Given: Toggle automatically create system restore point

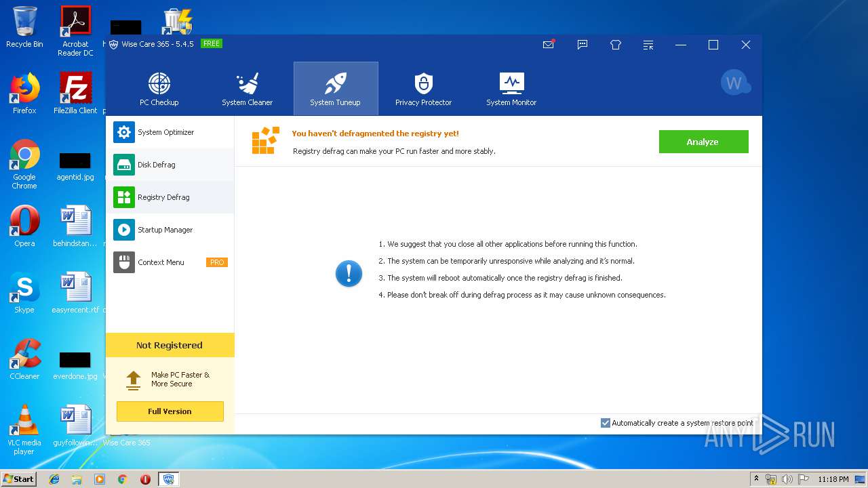Looking at the screenshot, I should tap(606, 423).
